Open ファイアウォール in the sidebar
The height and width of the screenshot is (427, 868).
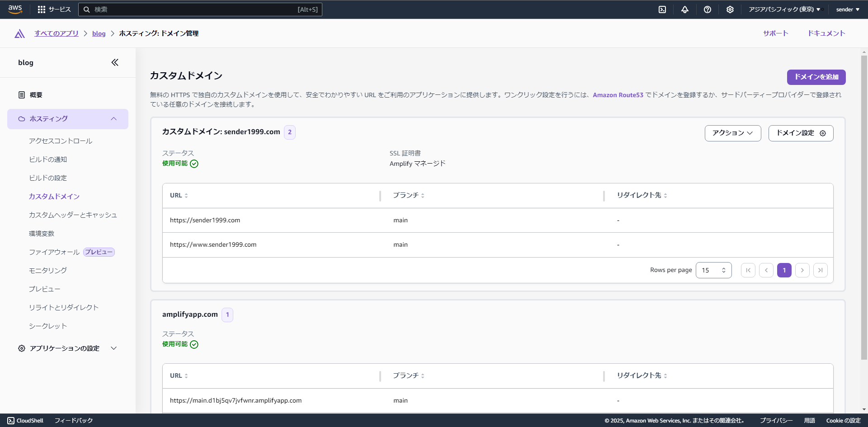(54, 252)
